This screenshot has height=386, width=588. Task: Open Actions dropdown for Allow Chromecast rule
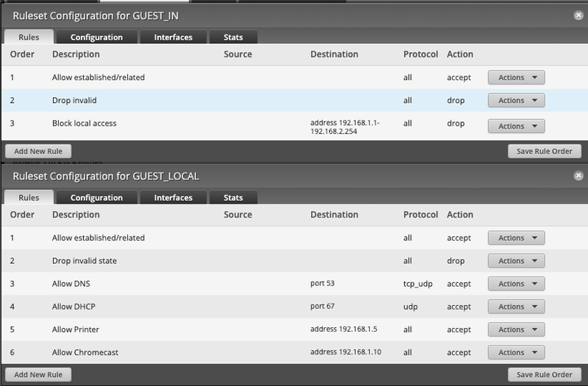point(516,352)
